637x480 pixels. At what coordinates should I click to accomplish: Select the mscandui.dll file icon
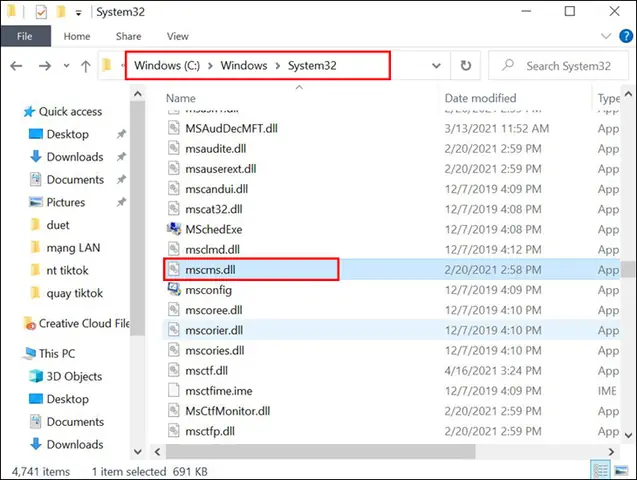173,189
